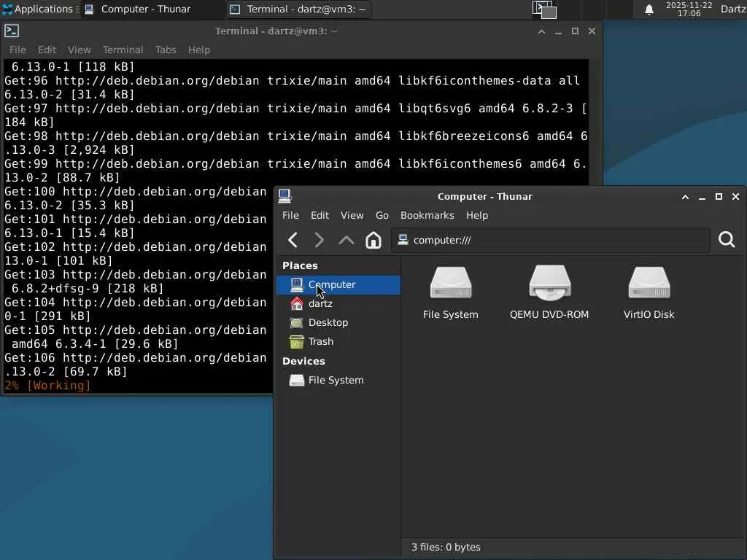
Task: Minimize the Thunar window
Action: 702,197
